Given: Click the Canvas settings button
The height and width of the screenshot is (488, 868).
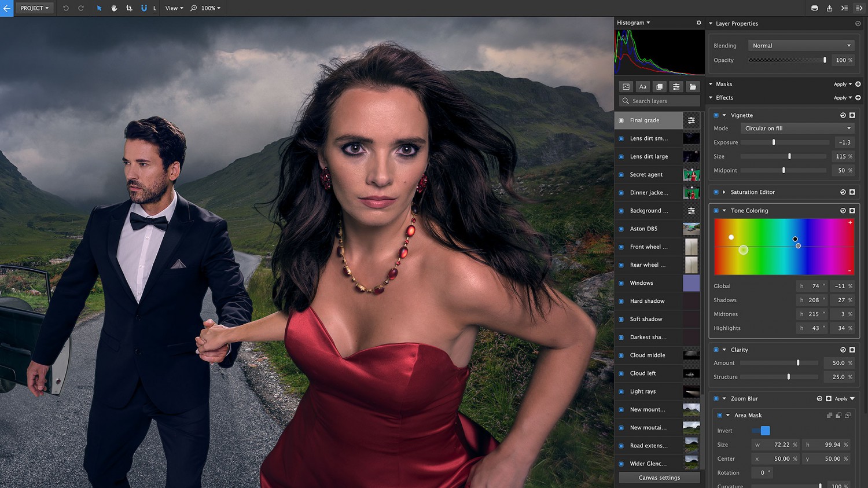Looking at the screenshot, I should (659, 478).
